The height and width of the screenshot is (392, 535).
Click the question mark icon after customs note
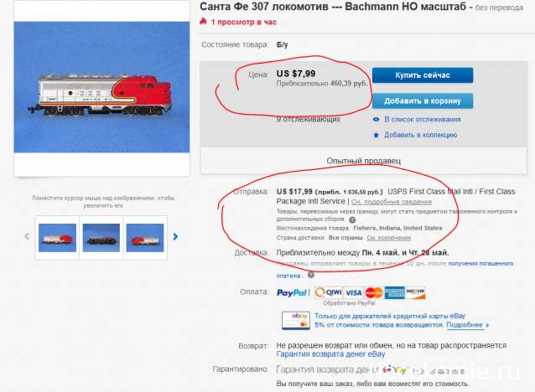[352, 219]
